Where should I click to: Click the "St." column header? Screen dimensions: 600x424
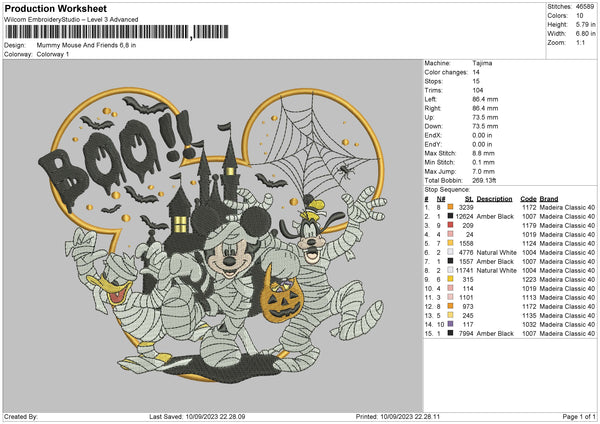pos(469,199)
